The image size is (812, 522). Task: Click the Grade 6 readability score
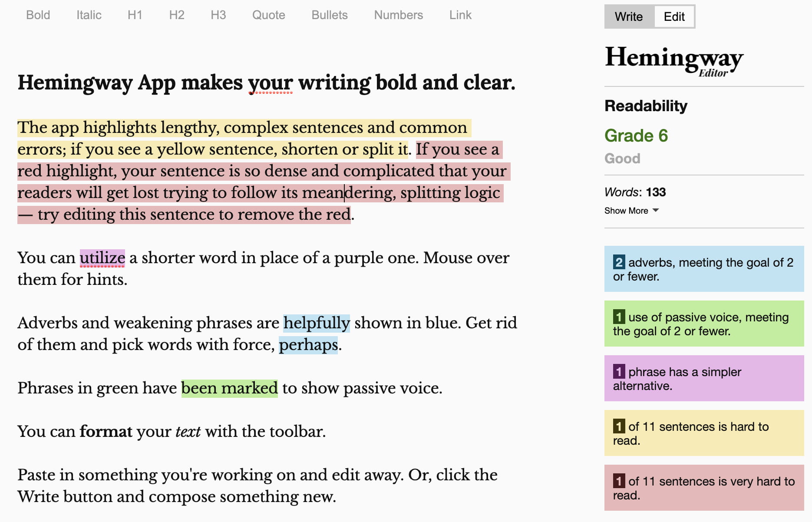[x=637, y=135]
